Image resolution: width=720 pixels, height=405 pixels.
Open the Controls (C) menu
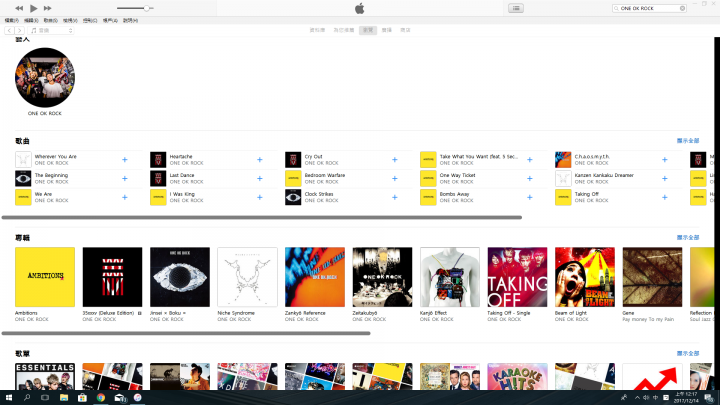pos(90,20)
